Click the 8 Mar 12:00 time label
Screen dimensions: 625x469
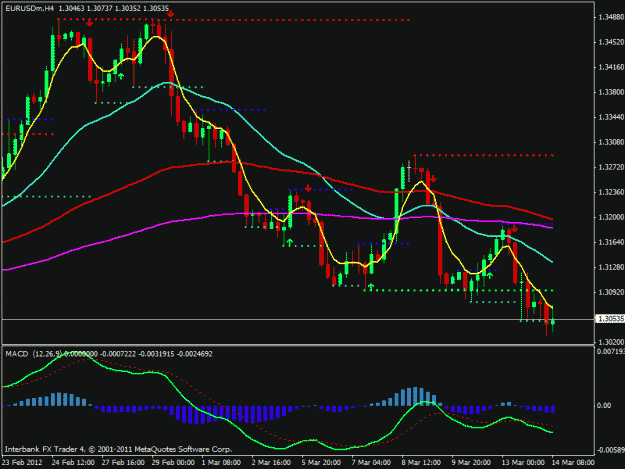click(x=421, y=463)
